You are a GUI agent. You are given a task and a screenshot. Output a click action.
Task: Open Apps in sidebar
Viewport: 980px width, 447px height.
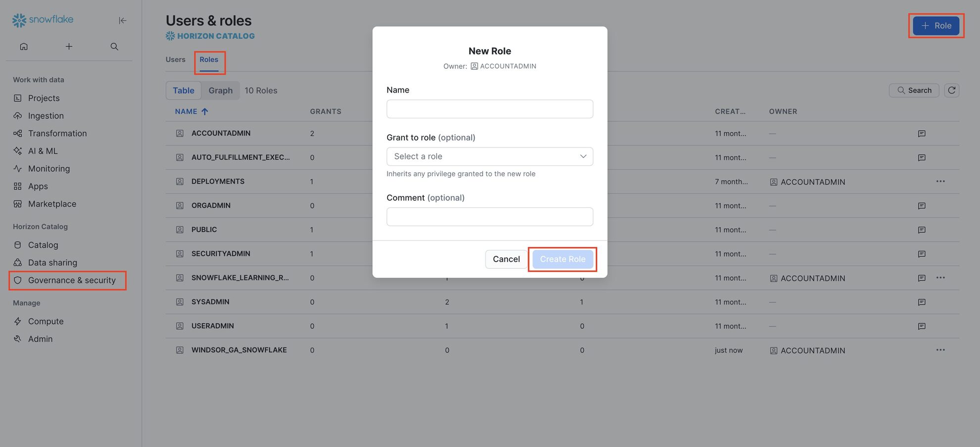pyautogui.click(x=38, y=186)
